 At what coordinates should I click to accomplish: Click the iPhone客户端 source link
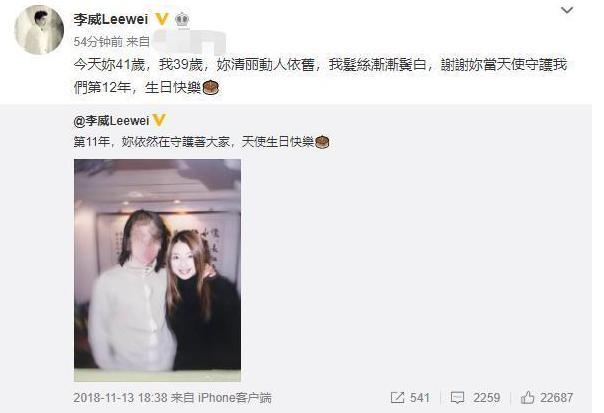point(235,398)
